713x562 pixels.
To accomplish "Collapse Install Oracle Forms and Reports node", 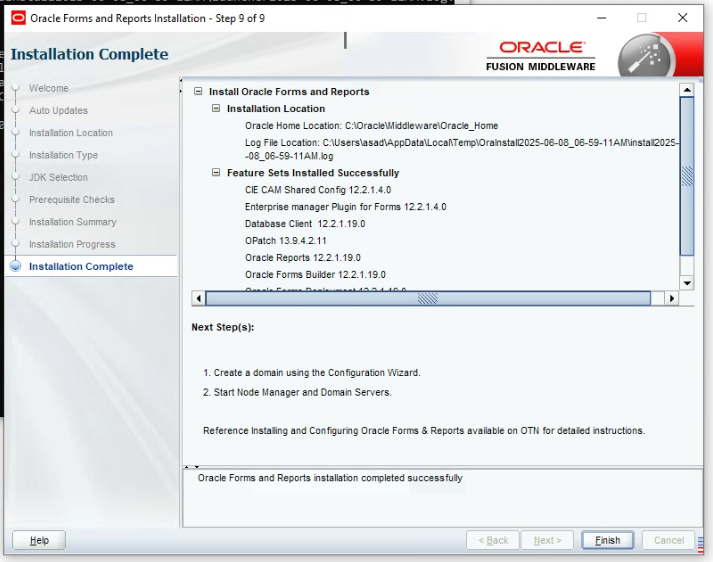I will [x=198, y=91].
